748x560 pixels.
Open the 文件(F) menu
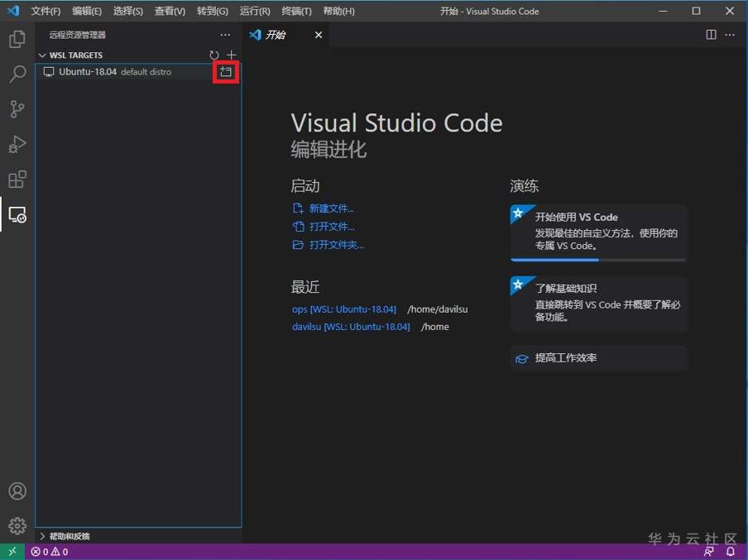pyautogui.click(x=46, y=11)
